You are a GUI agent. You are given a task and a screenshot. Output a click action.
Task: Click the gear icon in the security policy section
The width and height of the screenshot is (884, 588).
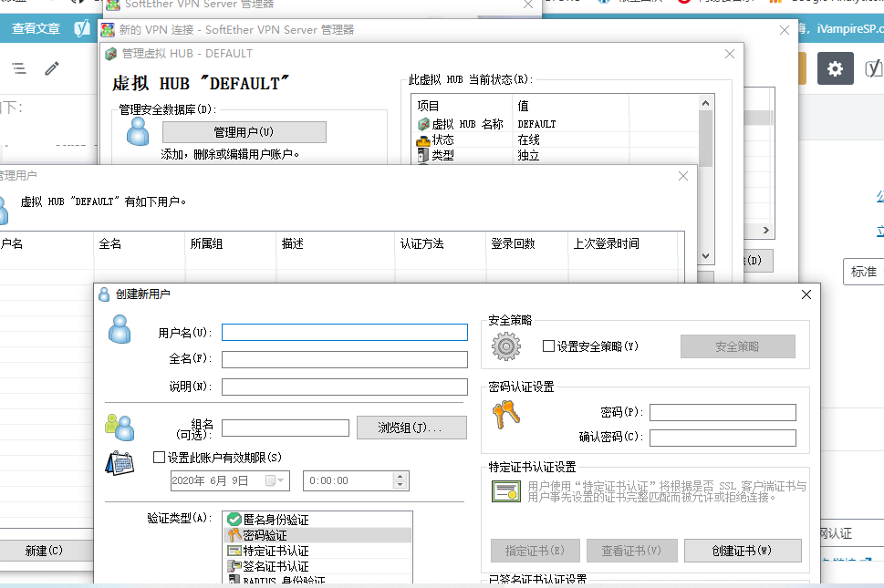coord(505,346)
